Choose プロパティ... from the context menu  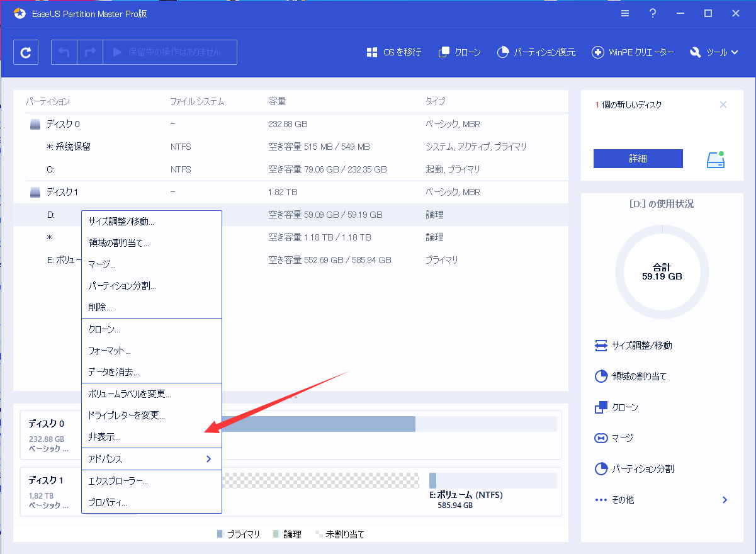click(x=152, y=502)
